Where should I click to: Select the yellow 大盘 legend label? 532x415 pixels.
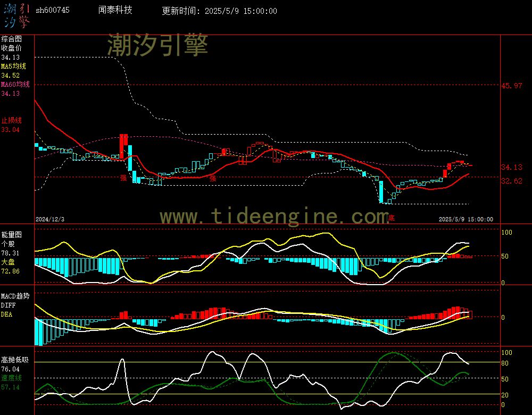(8, 262)
